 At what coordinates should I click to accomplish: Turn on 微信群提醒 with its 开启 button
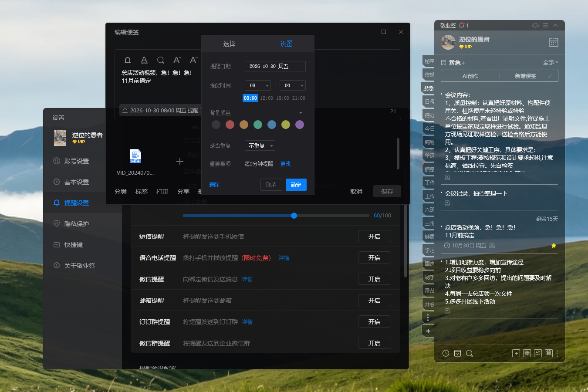pyautogui.click(x=375, y=343)
